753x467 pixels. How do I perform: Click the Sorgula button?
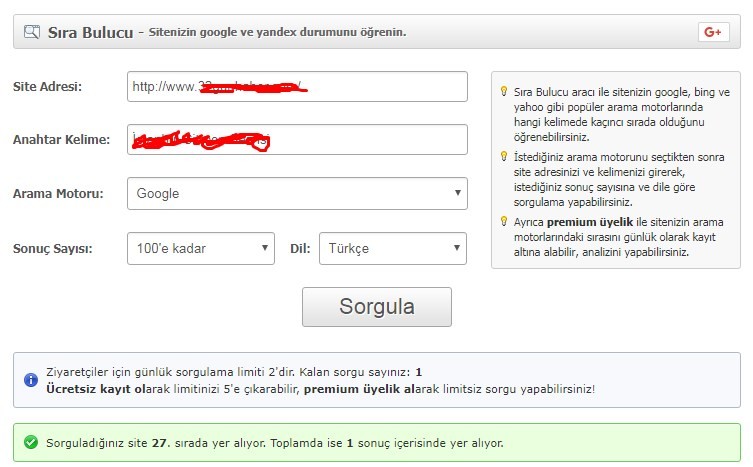pyautogui.click(x=377, y=307)
